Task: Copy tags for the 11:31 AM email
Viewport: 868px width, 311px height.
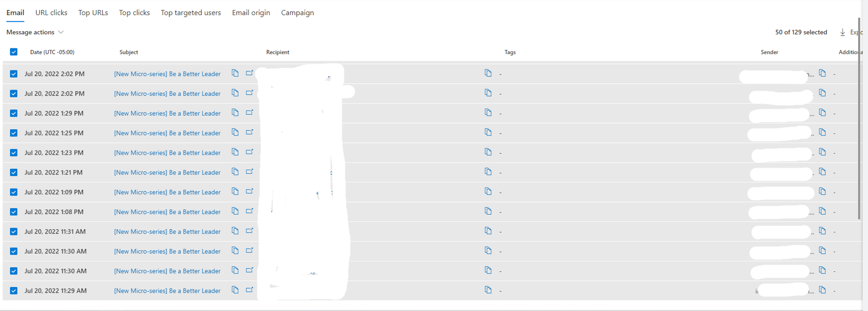Action: coord(488,230)
